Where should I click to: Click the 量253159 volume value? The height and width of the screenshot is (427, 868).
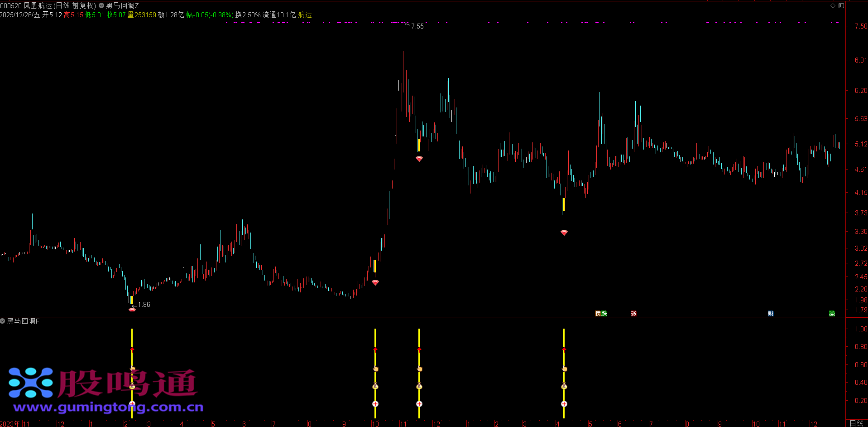tap(141, 15)
